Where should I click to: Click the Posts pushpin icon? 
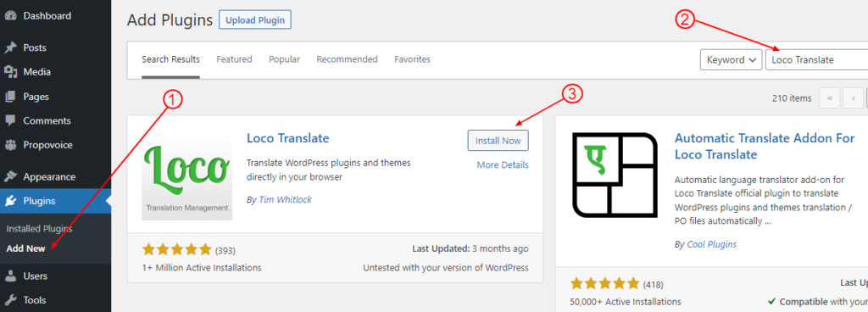[10, 47]
